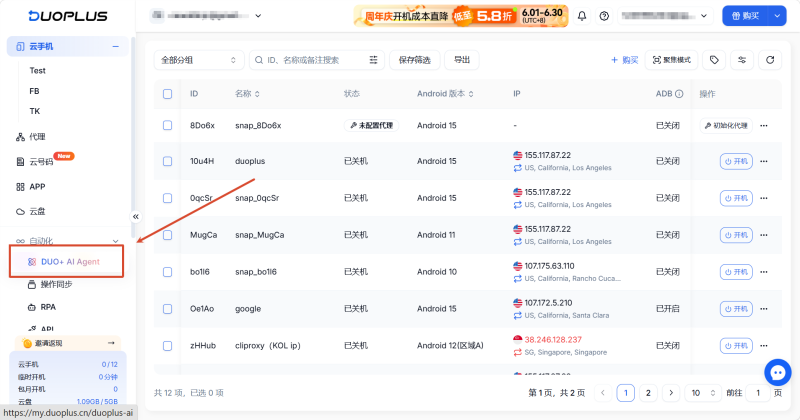Open the notification bell
The height and width of the screenshot is (420, 800).
pos(582,16)
